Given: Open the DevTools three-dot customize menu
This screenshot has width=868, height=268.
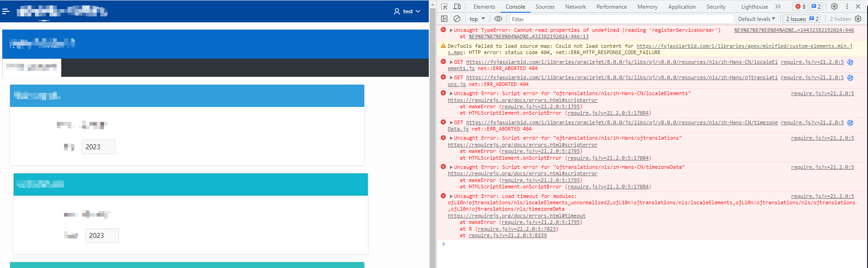Looking at the screenshot, I should coord(847,6).
